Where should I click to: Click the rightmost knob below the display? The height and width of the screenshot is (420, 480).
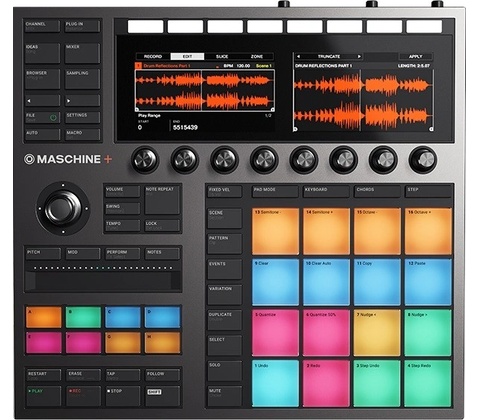(423, 160)
